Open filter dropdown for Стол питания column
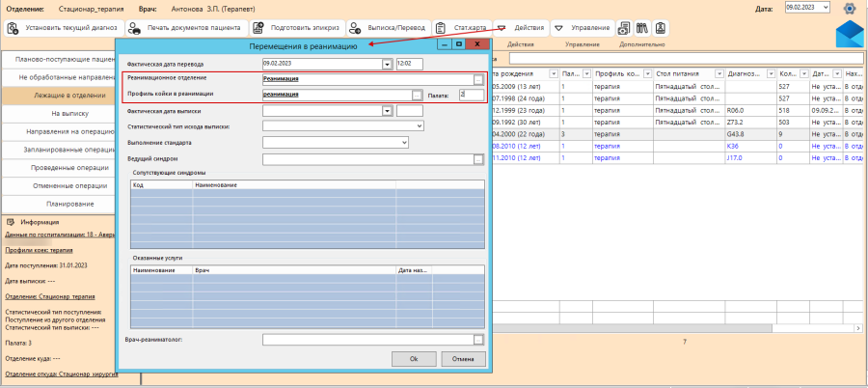Viewport: 868px width, 388px height. pos(719,73)
